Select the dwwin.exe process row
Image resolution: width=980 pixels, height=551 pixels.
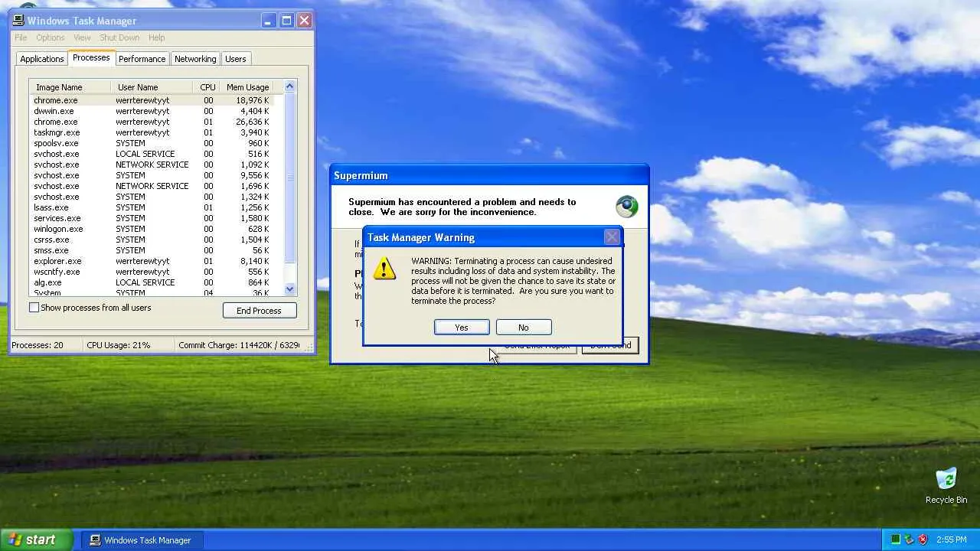(152, 111)
